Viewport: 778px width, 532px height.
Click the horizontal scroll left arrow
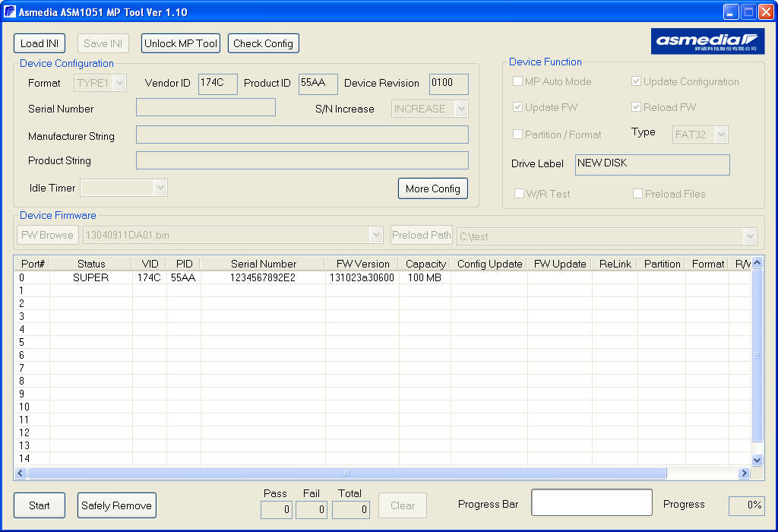tap(21, 473)
